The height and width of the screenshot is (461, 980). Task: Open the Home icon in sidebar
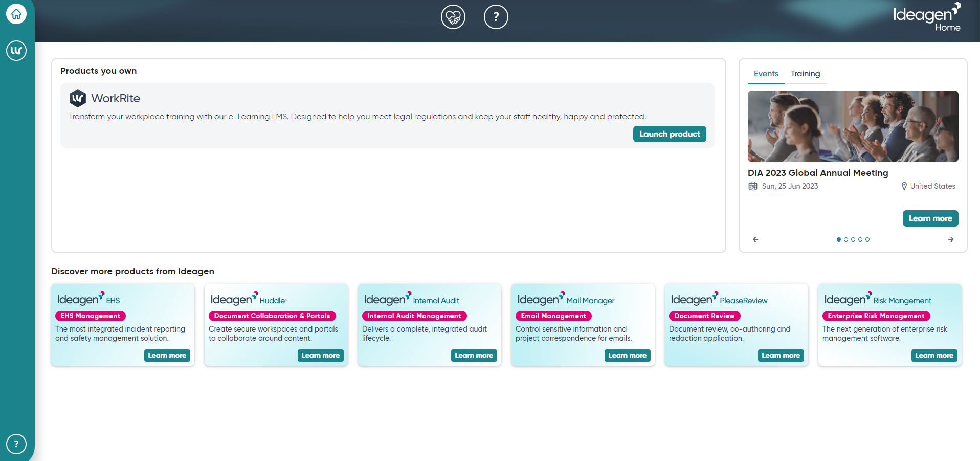click(16, 14)
